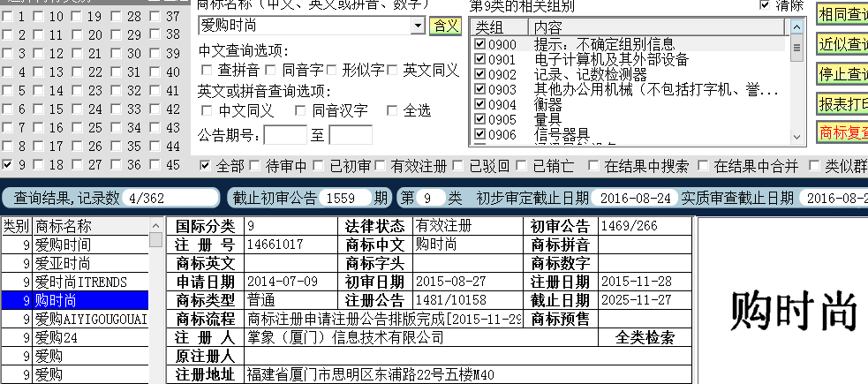
Task: Select result row 爱购24
Action: [75, 337]
